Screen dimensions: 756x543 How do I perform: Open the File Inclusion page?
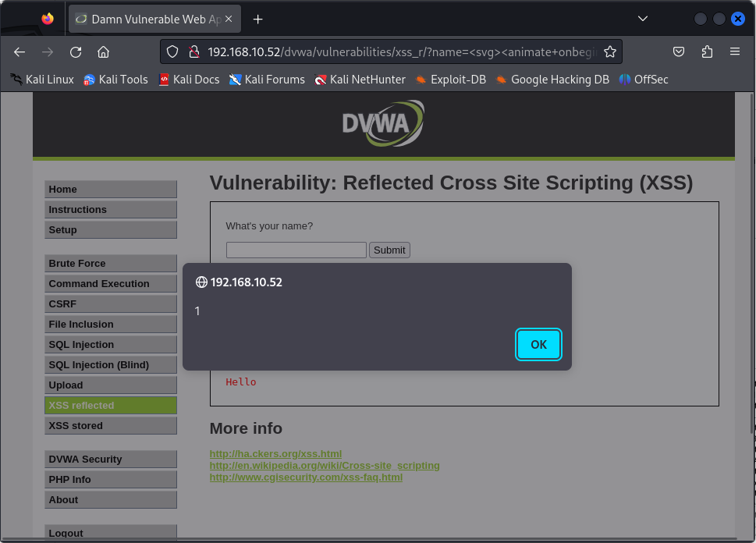click(111, 324)
